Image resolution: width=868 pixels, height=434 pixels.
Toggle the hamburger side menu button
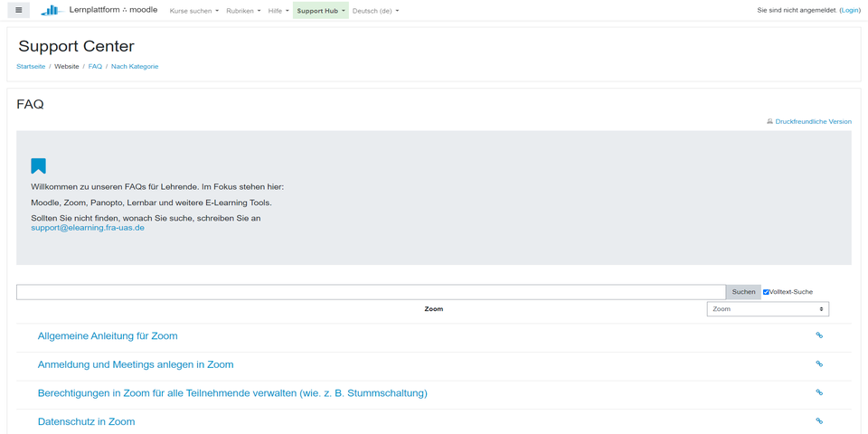[18, 10]
